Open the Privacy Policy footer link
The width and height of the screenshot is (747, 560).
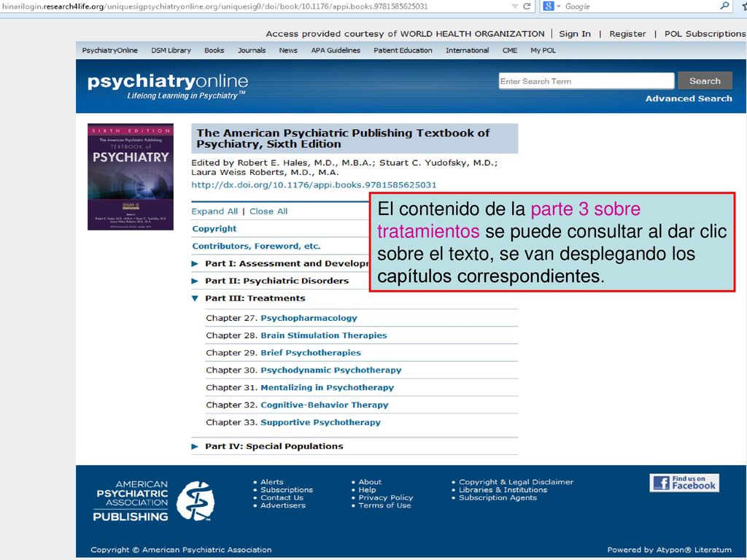385,497
